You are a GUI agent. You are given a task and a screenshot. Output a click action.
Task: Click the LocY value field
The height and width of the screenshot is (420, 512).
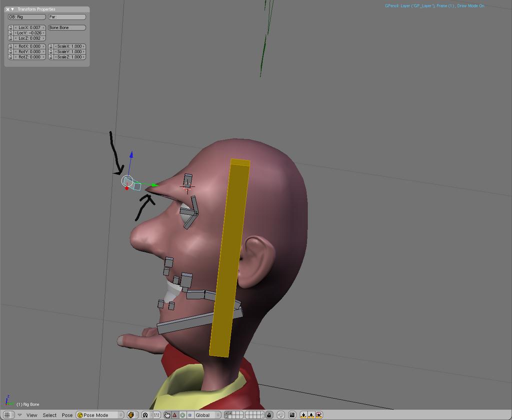click(x=29, y=33)
